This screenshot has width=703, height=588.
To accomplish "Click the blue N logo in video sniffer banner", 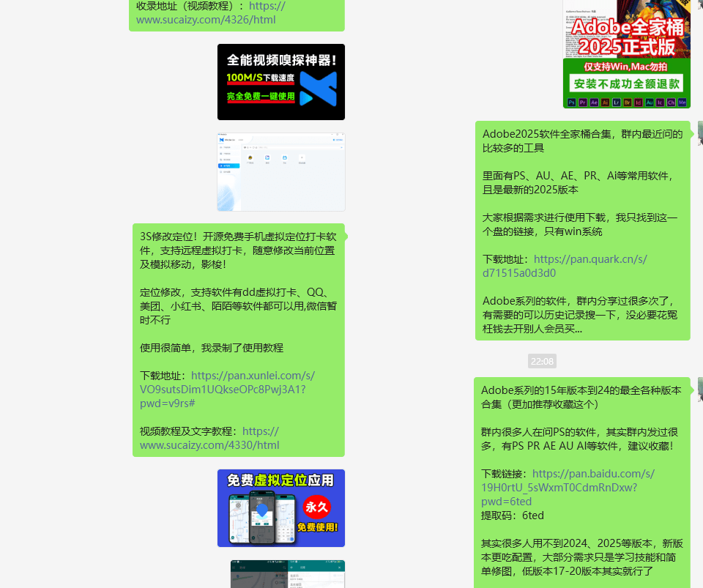I will (x=319, y=87).
